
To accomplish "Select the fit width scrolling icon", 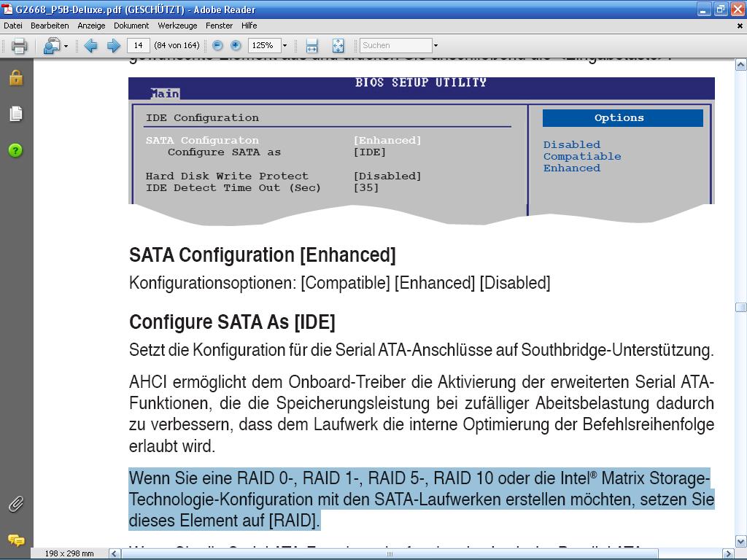I will coord(311,46).
